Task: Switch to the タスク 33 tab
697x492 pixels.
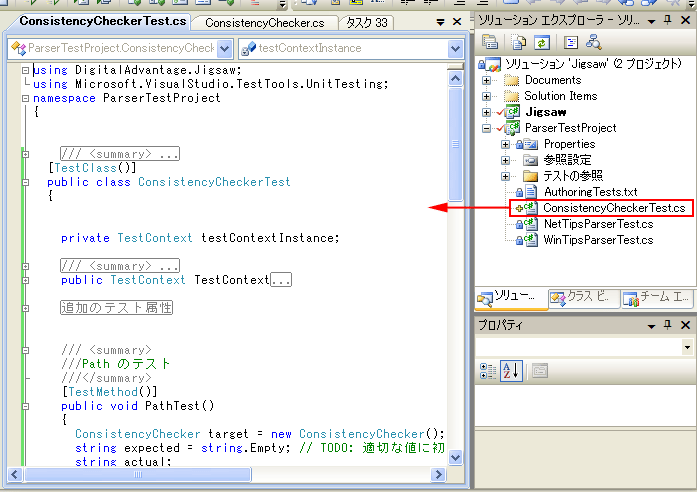Action: (x=367, y=23)
